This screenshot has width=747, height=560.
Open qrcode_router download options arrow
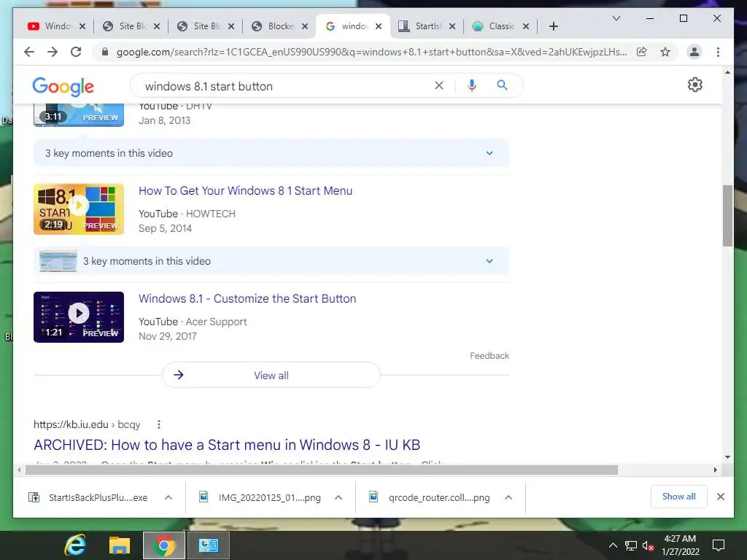coord(508,497)
